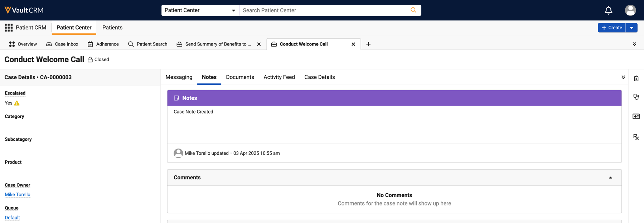The height and width of the screenshot is (223, 644).
Task: Click the Create button
Action: [612, 28]
